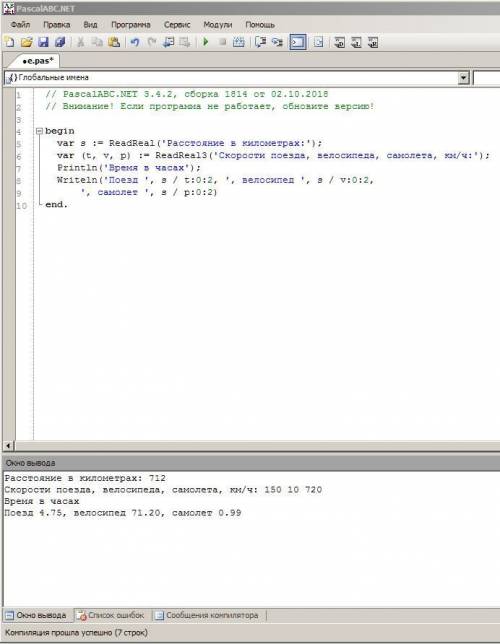This screenshot has height=644, width=500.
Task: Click the Open file folder icon
Action: click(26, 42)
